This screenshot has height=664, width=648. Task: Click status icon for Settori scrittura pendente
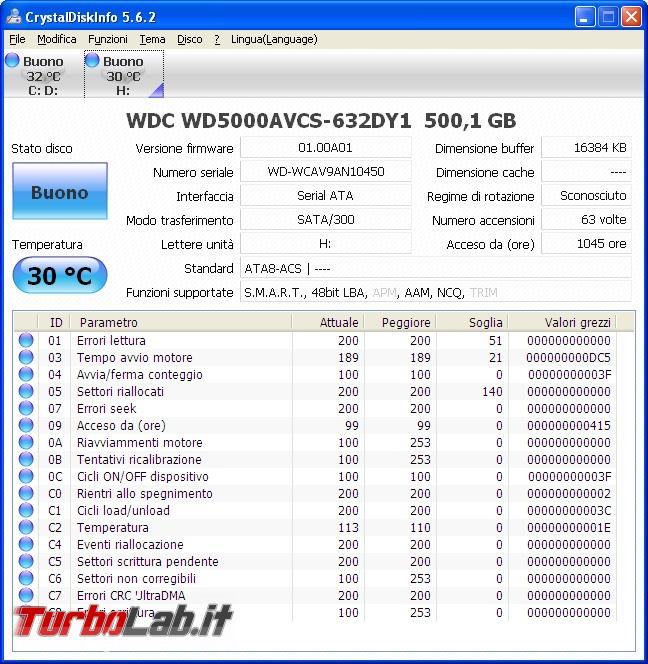pyautogui.click(x=26, y=561)
